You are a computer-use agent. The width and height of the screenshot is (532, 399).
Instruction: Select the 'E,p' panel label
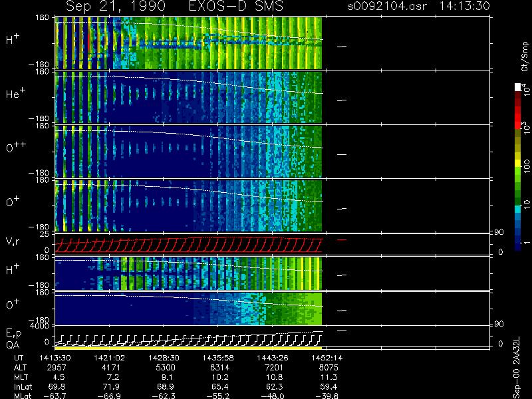point(13,334)
